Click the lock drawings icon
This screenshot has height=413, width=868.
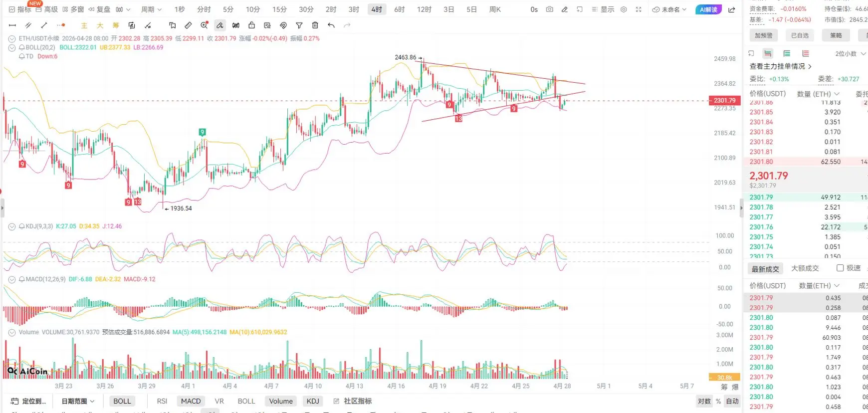point(251,25)
